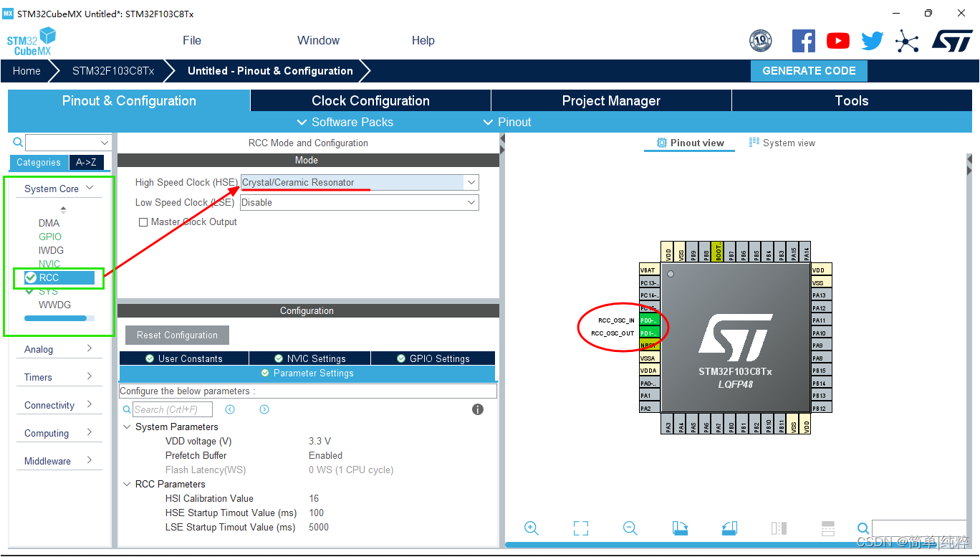
Task: Click the HSI Calibration Value 16
Action: point(314,498)
